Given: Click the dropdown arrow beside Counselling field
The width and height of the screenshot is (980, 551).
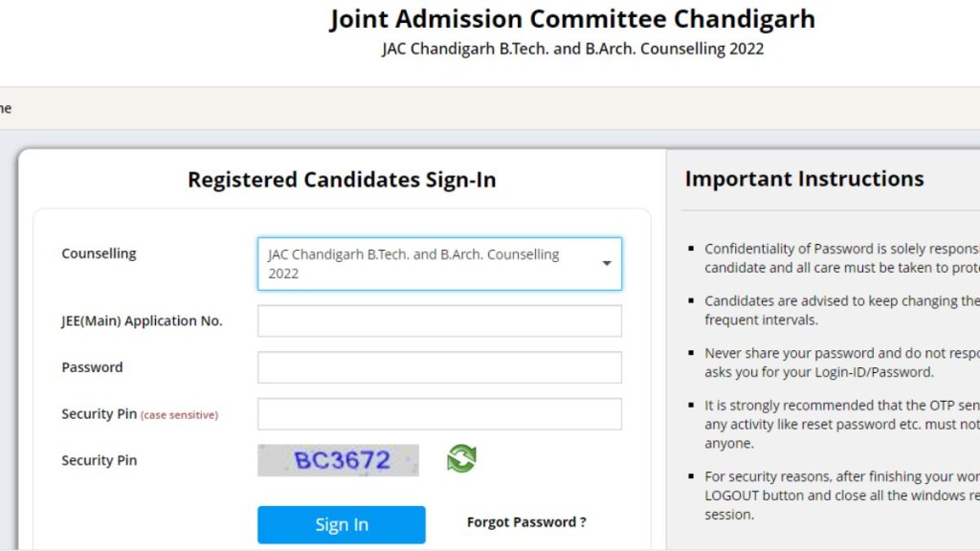Looking at the screenshot, I should [607, 263].
